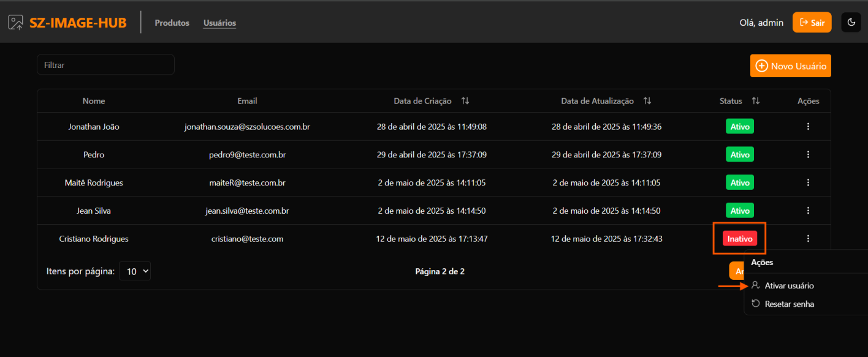Open the Usuários navigation tab
The image size is (868, 357).
click(x=219, y=23)
